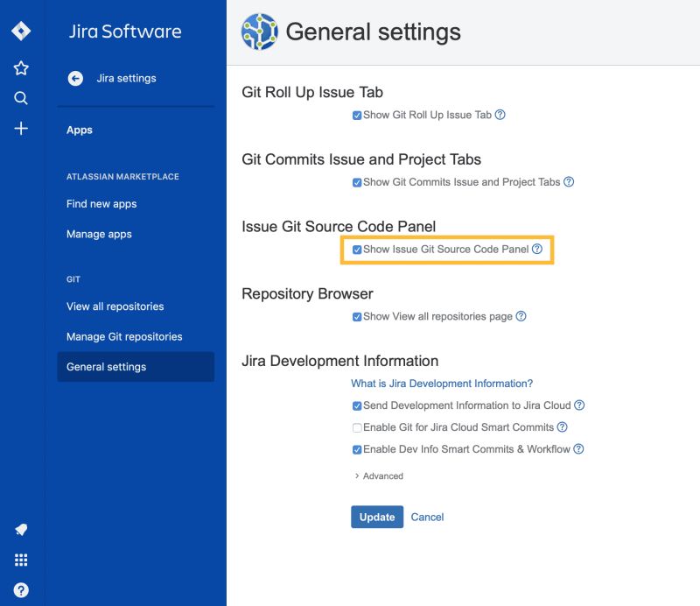Click the Update button
This screenshot has height=606, width=700.
click(x=376, y=517)
